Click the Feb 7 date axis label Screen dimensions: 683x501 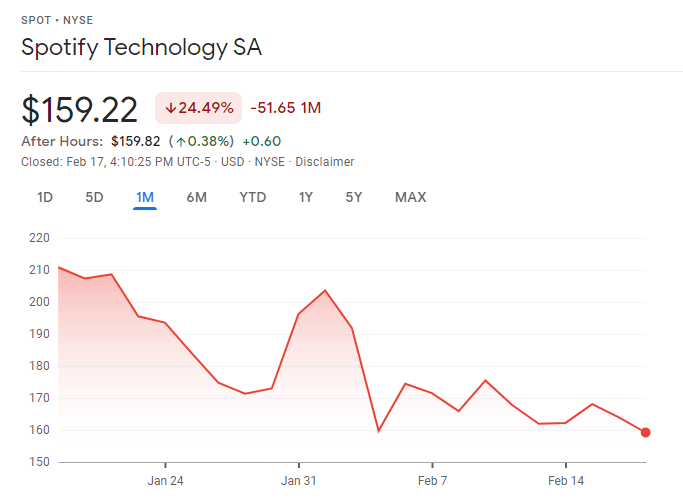tap(433, 480)
